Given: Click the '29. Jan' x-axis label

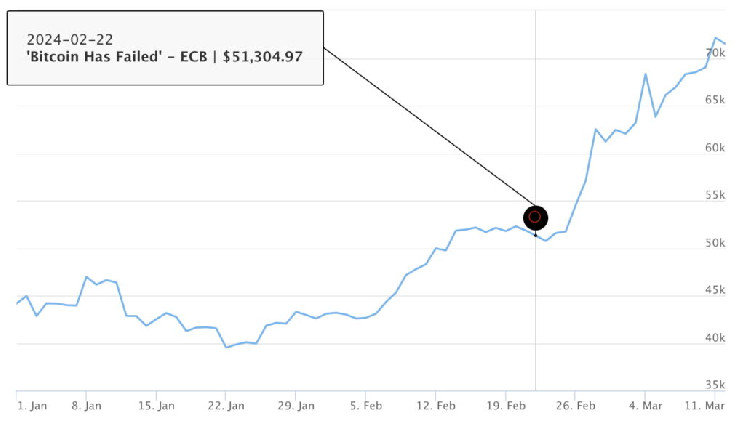Looking at the screenshot, I should coord(298,406).
